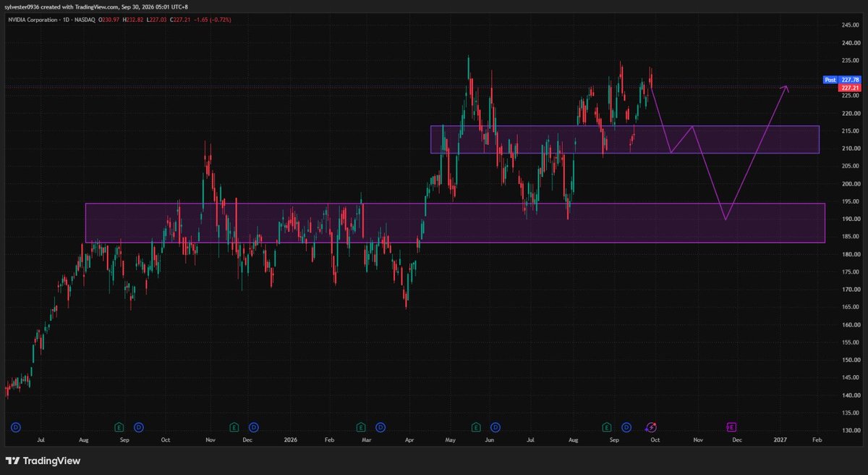The width and height of the screenshot is (868, 475).
Task: Click the 210.00 price scale label
Action: point(850,148)
